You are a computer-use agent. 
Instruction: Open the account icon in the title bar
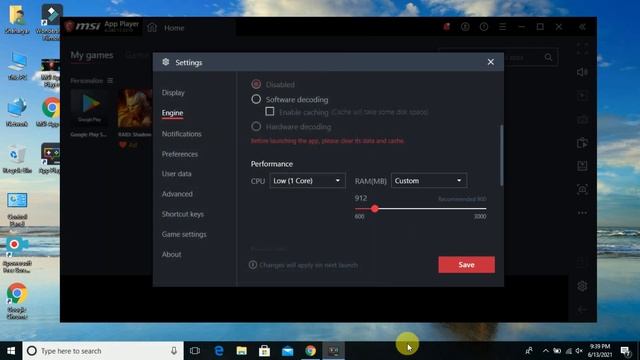coord(465,27)
